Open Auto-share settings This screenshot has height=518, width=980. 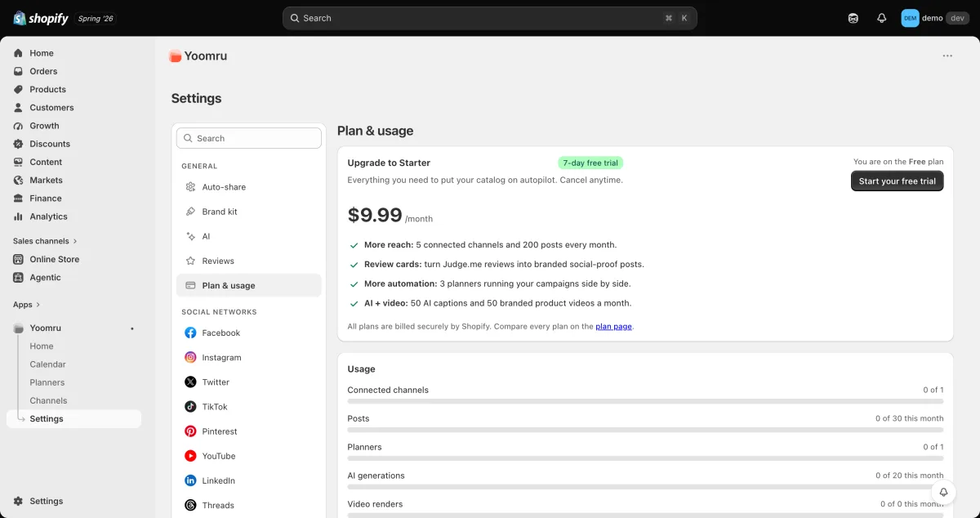tap(249, 187)
